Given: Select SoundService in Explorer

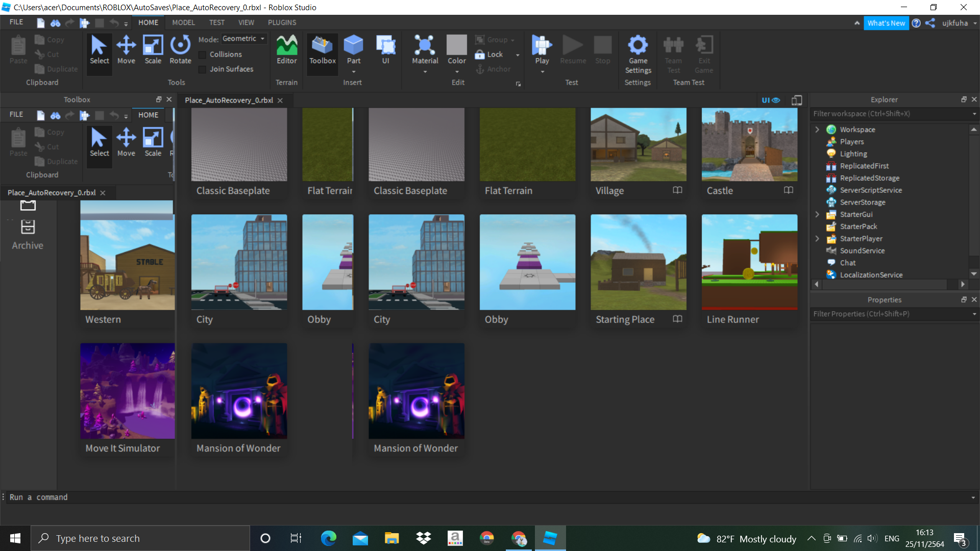Looking at the screenshot, I should (862, 251).
